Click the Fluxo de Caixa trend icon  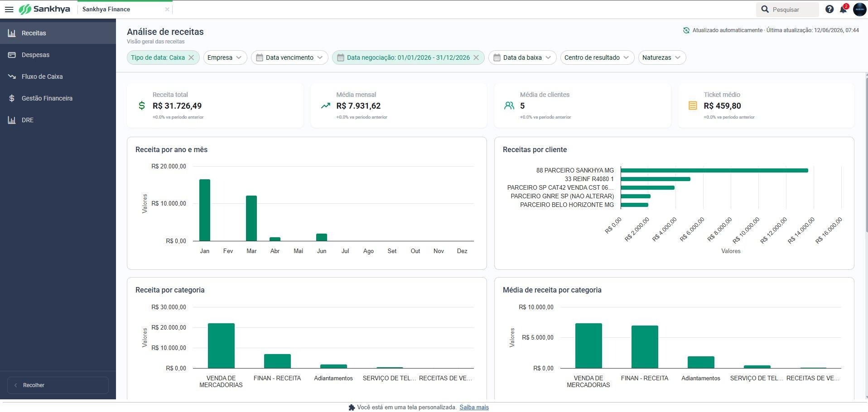pyautogui.click(x=12, y=77)
